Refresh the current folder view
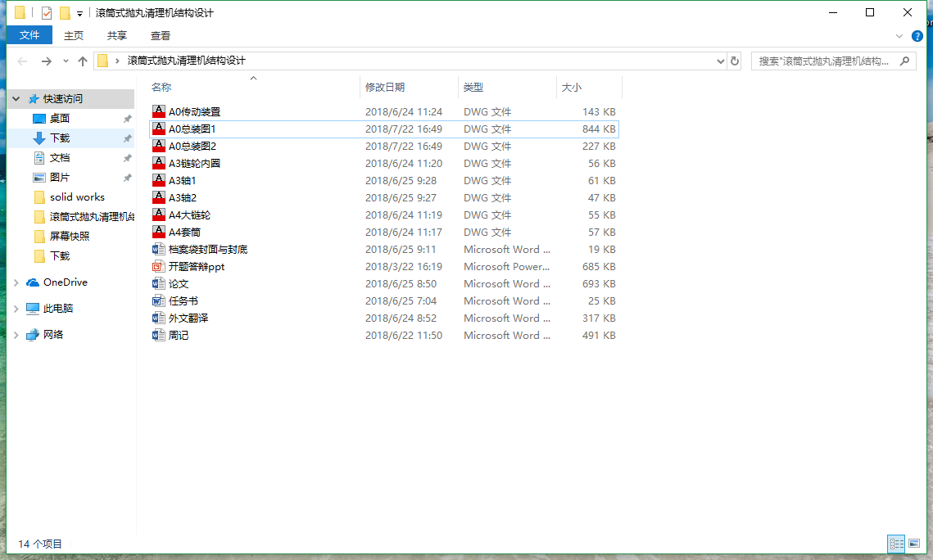 click(x=735, y=61)
